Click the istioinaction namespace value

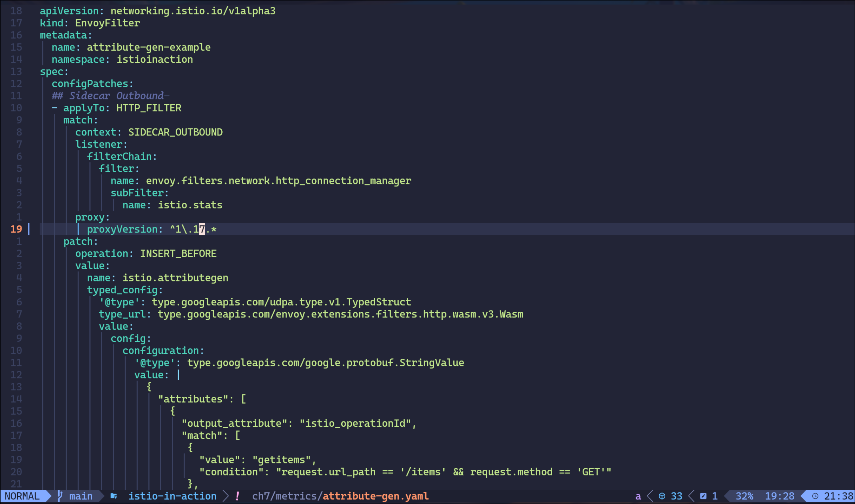(x=155, y=59)
